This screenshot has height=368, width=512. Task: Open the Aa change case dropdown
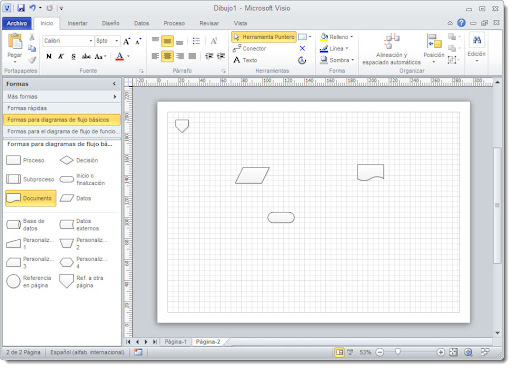(x=100, y=56)
